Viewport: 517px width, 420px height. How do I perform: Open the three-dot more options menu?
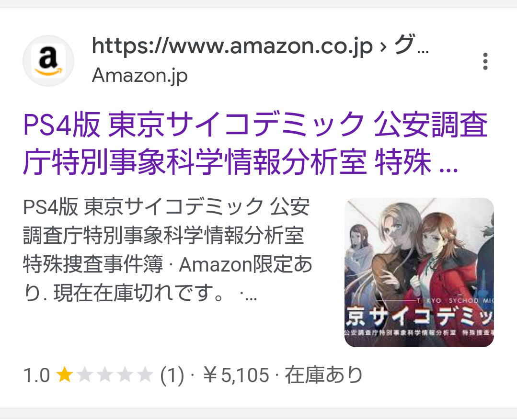pyautogui.click(x=485, y=61)
